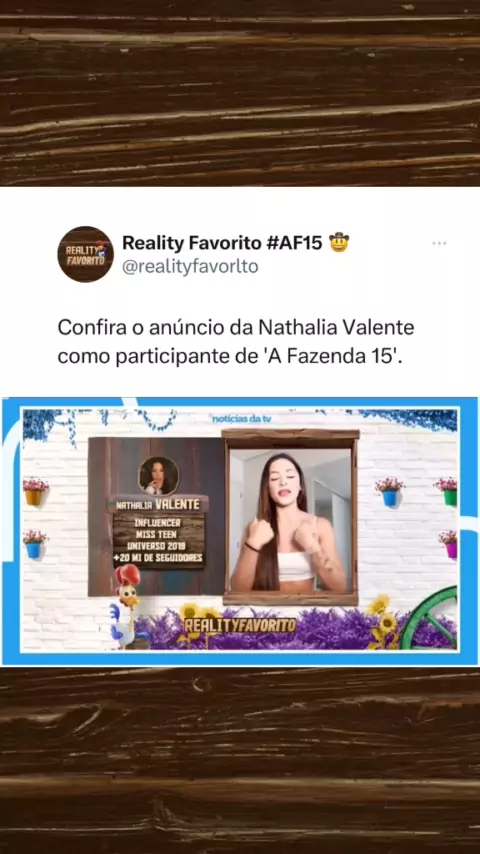Click the NATHALIA VALENTE wooden name sign
Image resolution: width=480 pixels, height=854 pixels.
(158, 505)
